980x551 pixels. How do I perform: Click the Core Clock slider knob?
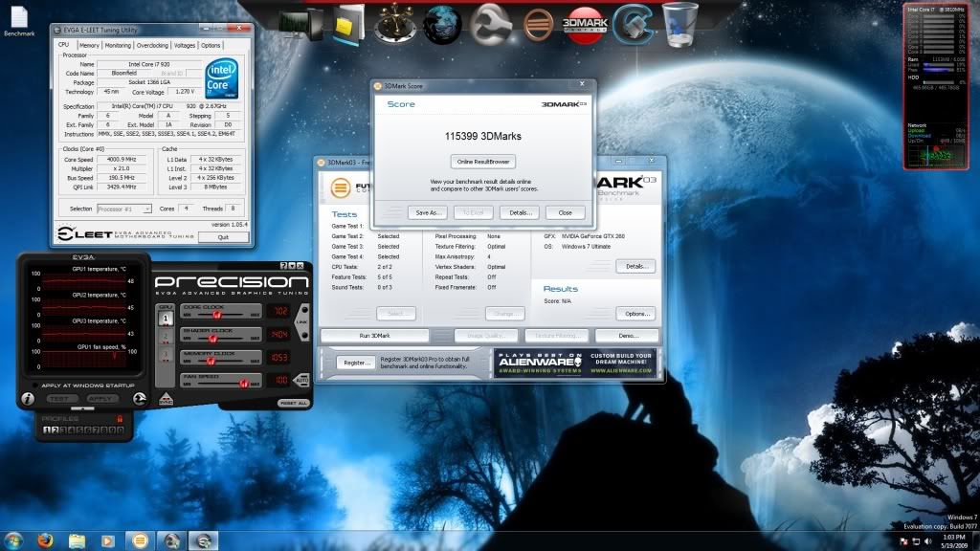pyautogui.click(x=217, y=314)
